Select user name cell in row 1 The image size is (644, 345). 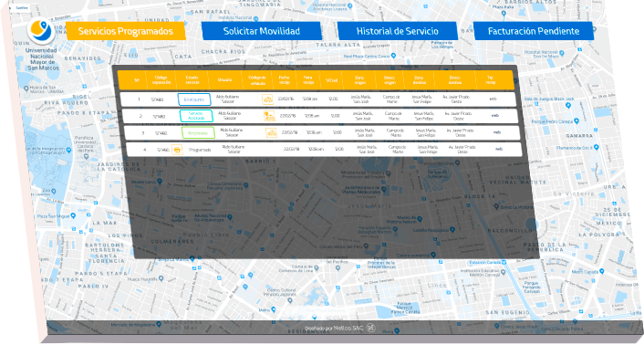[x=228, y=99]
